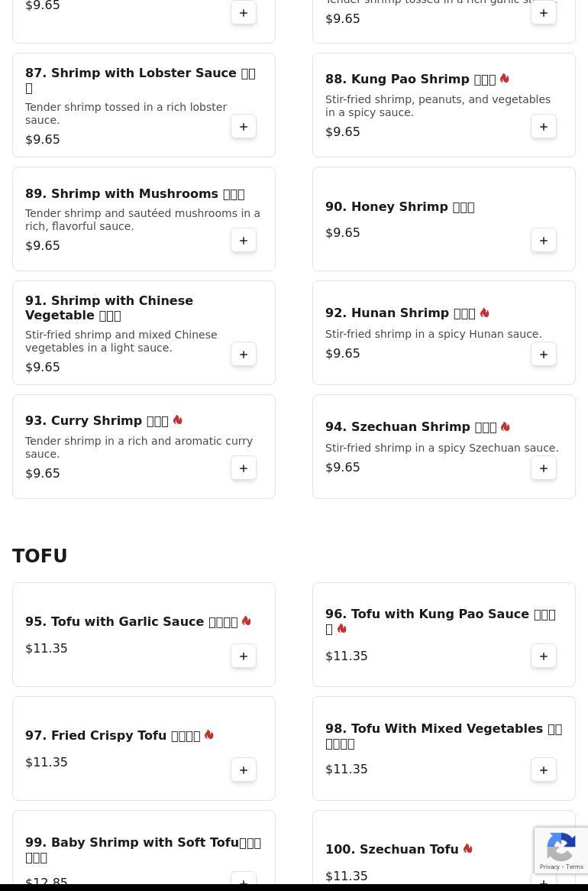Add Fried Crispy Tofu to cart
588x891 pixels.
click(243, 770)
